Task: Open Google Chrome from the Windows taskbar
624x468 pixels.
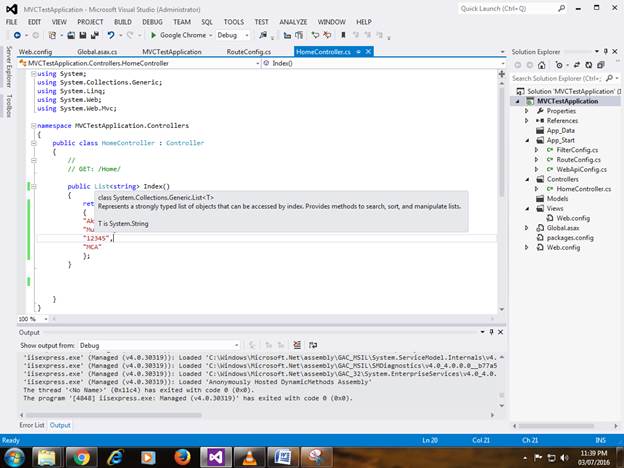Action: pyautogui.click(x=82, y=455)
